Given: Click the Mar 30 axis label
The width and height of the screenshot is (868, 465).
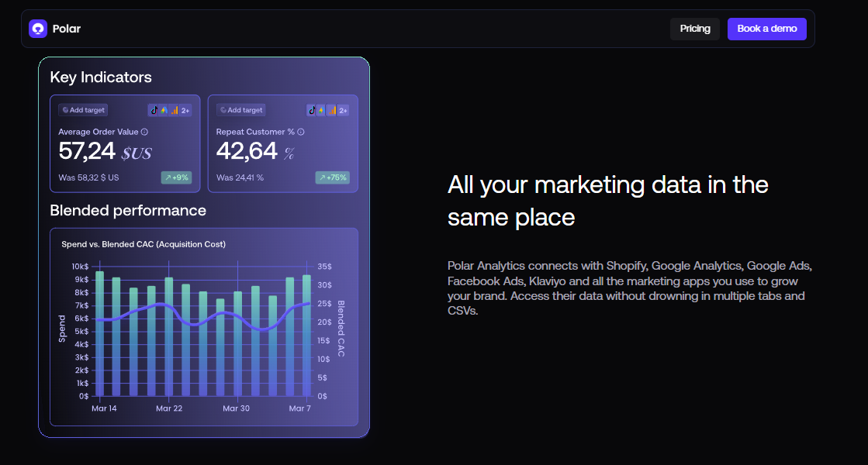Looking at the screenshot, I should 236,408.
